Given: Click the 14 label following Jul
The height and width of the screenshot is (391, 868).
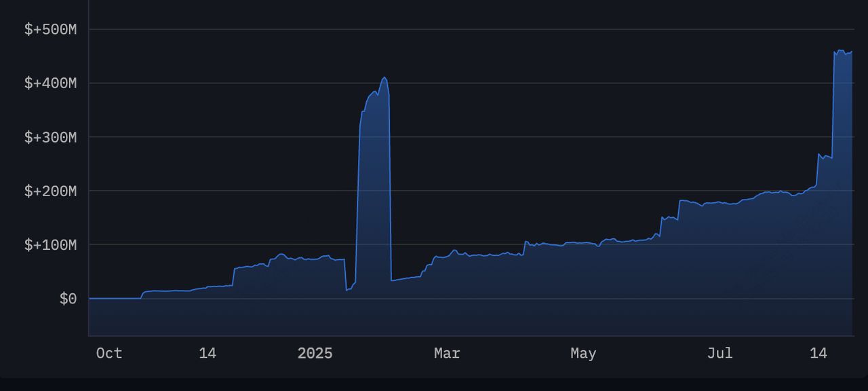Looking at the screenshot, I should click(x=818, y=353).
